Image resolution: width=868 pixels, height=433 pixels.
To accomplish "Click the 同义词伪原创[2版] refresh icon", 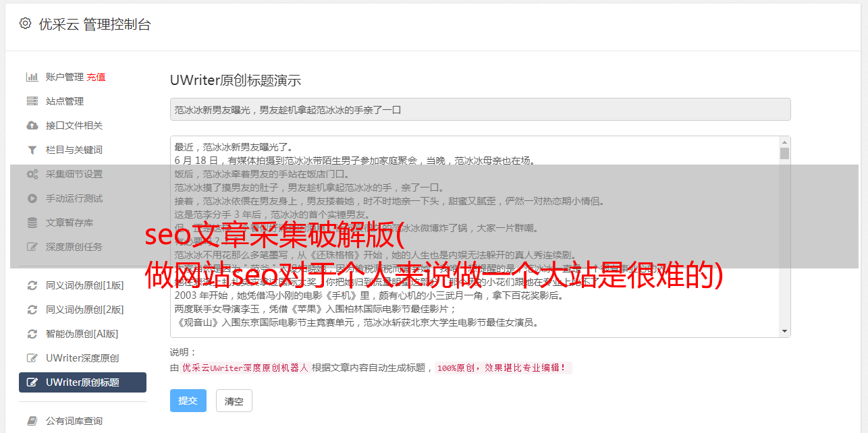I will (32, 310).
